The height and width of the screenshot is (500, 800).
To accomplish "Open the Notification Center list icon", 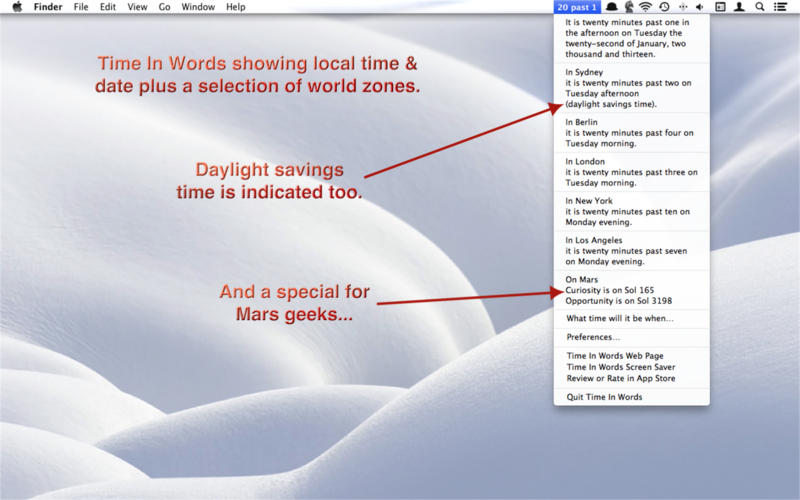I will [780, 7].
